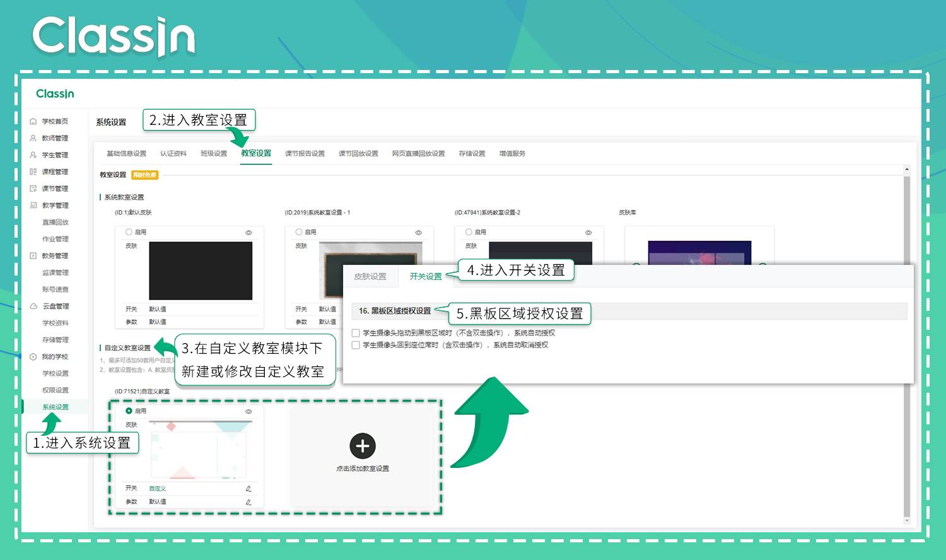This screenshot has height=560, width=946.
Task: Expand 教务管理 in the sidebar
Action: (x=55, y=255)
